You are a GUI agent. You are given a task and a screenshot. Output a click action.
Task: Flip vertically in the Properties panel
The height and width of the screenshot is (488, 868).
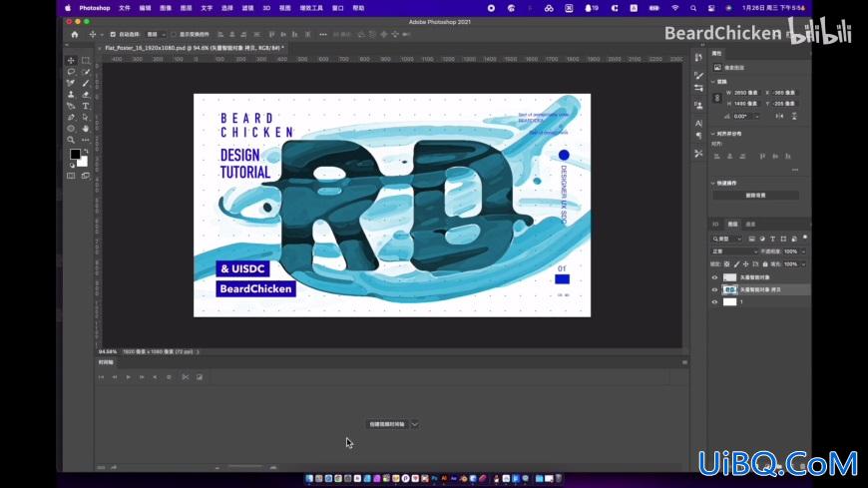(x=794, y=117)
